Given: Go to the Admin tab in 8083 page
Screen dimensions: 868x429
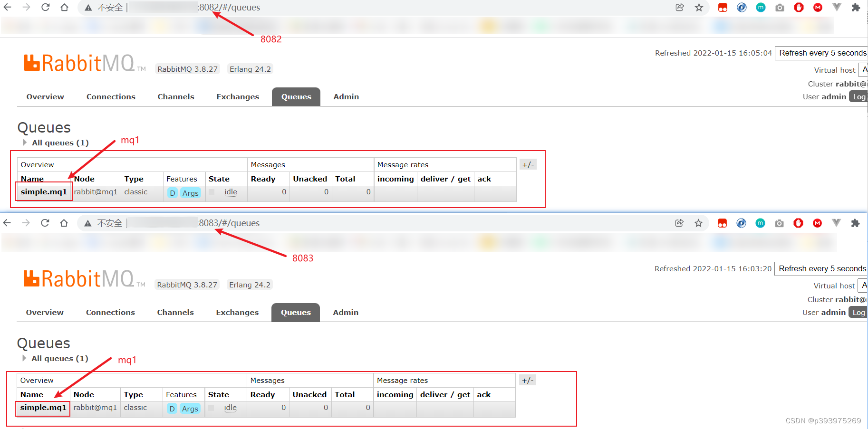Looking at the screenshot, I should (346, 313).
